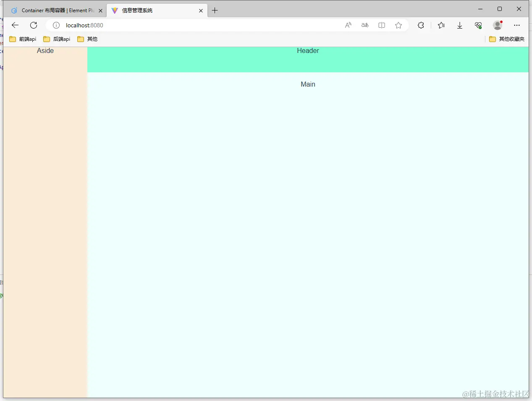
Task: Open the Favorites list icon
Action: [x=441, y=25]
